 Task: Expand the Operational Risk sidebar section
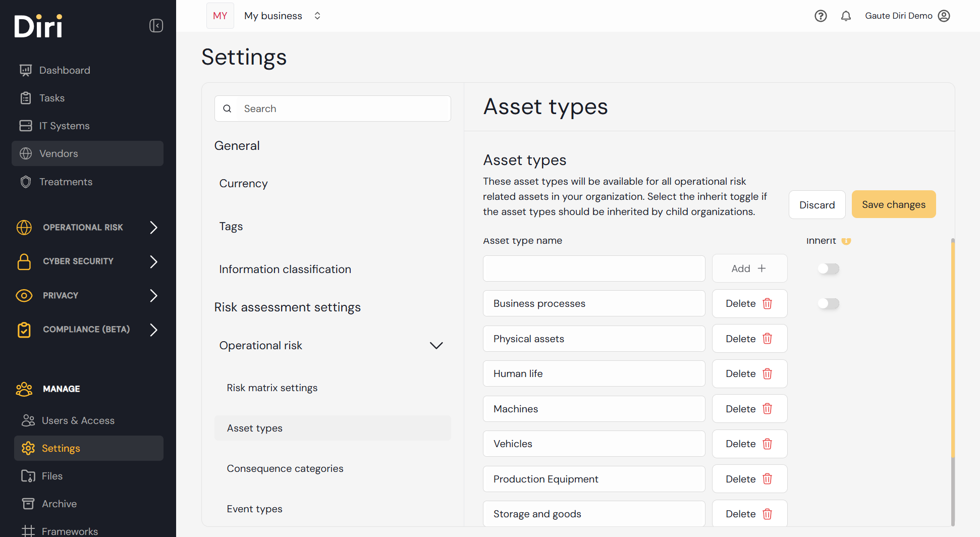[153, 228]
